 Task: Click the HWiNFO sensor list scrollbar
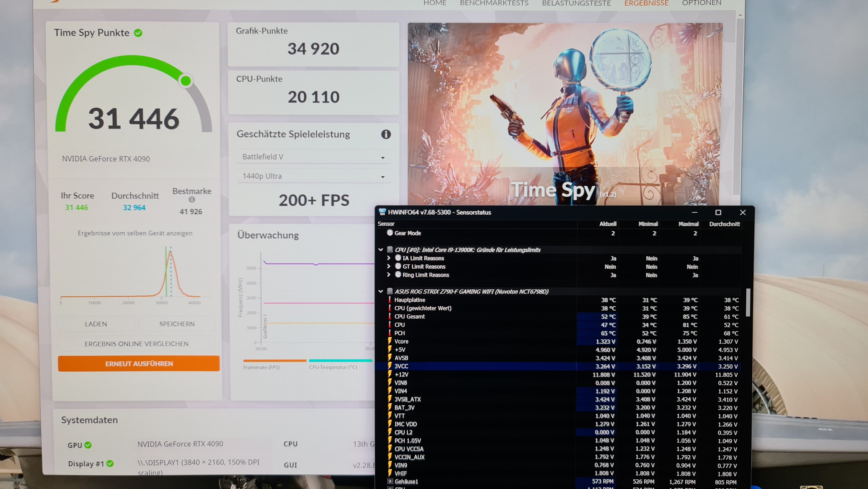pyautogui.click(x=748, y=302)
